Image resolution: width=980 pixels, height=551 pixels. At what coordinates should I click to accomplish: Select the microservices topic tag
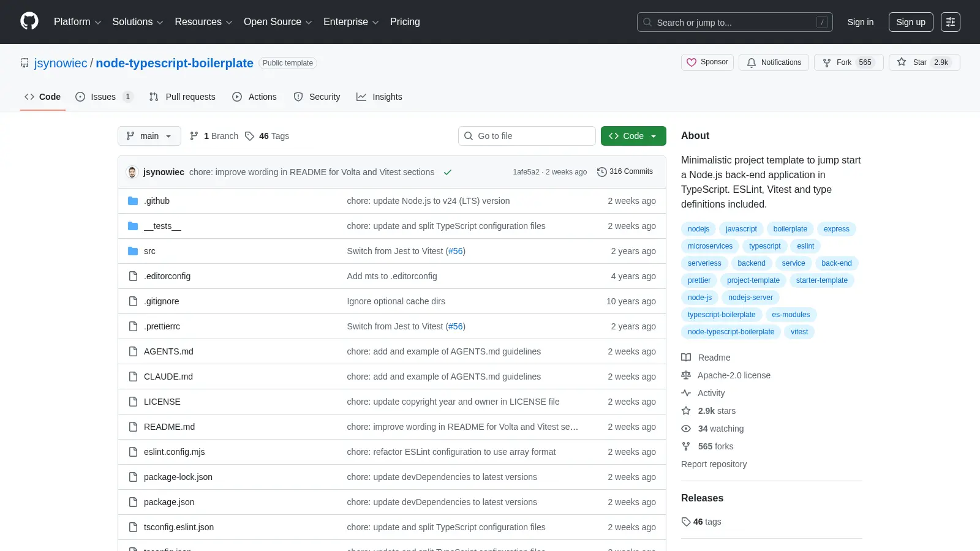tap(710, 246)
